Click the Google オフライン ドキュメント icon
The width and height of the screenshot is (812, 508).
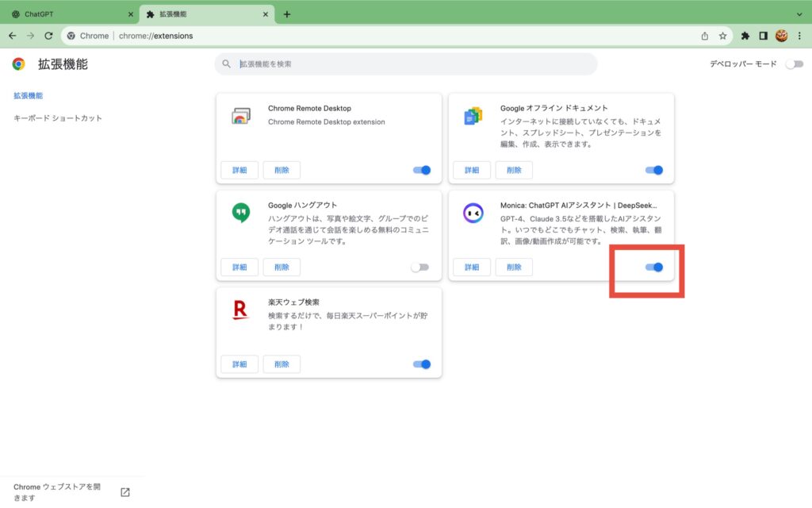point(473,116)
